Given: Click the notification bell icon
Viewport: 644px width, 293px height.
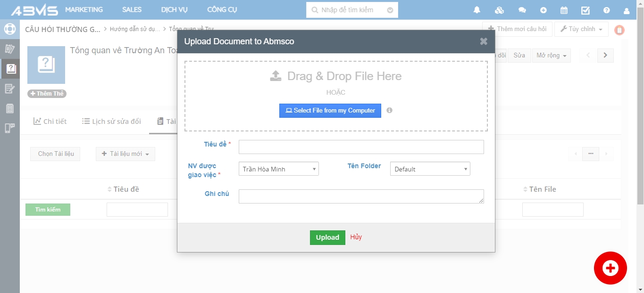Looking at the screenshot, I should coord(477,10).
